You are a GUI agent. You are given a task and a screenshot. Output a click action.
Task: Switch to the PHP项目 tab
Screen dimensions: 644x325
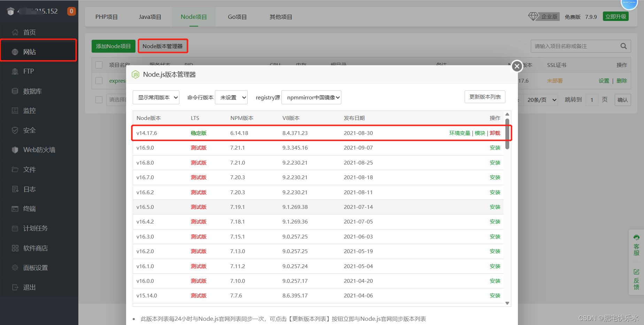tap(107, 17)
